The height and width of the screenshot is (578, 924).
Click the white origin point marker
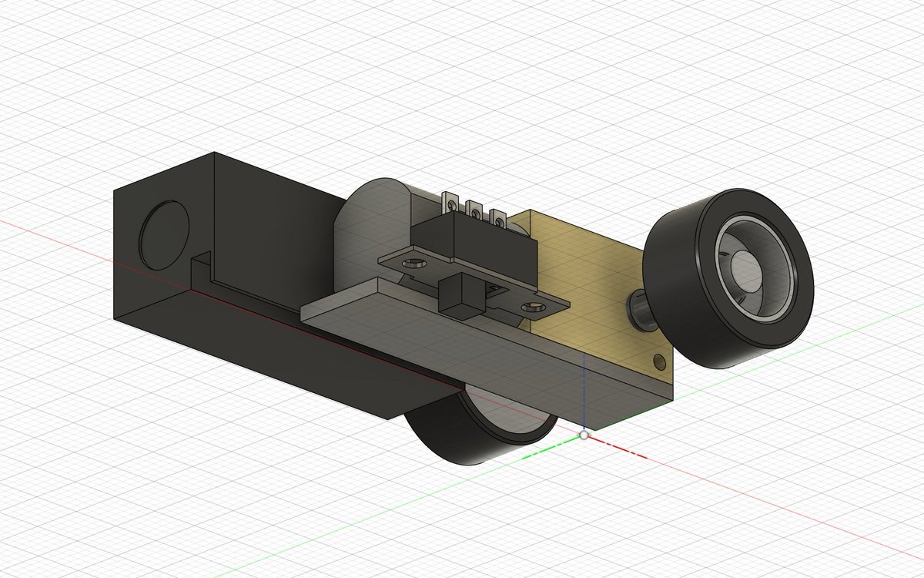(584, 435)
